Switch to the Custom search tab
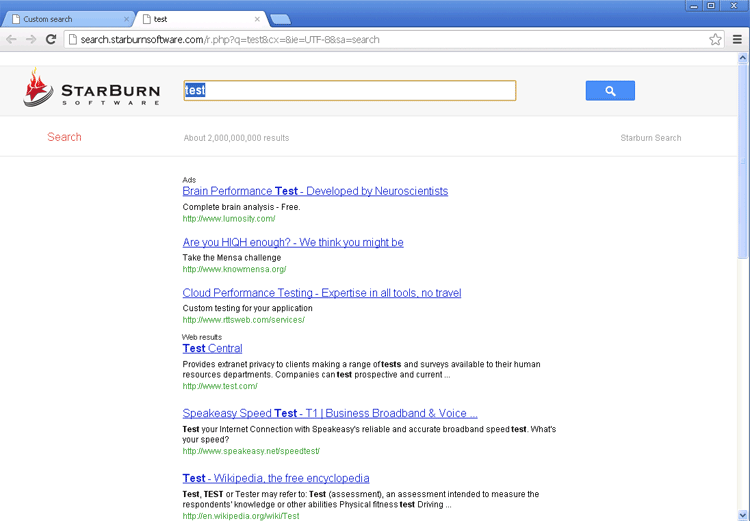Image resolution: width=750 pixels, height=521 pixels. tap(65, 19)
